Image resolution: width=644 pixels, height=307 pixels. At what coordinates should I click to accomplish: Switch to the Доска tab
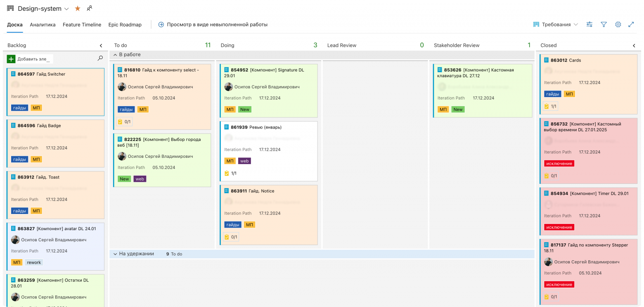(15, 25)
